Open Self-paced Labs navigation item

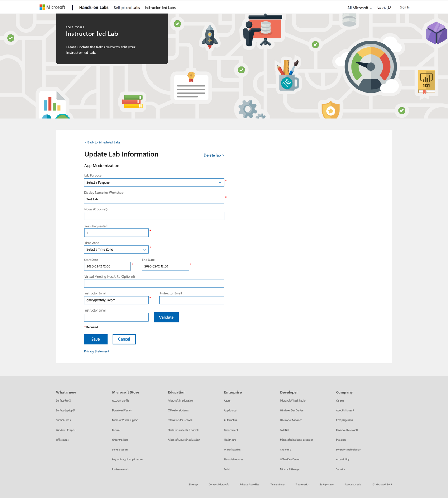click(x=127, y=8)
